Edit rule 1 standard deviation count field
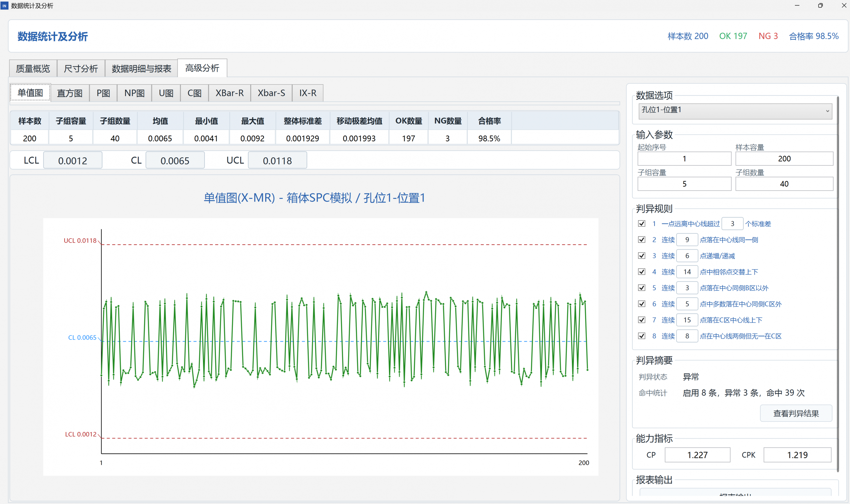This screenshot has height=504, width=850. pyautogui.click(x=732, y=224)
